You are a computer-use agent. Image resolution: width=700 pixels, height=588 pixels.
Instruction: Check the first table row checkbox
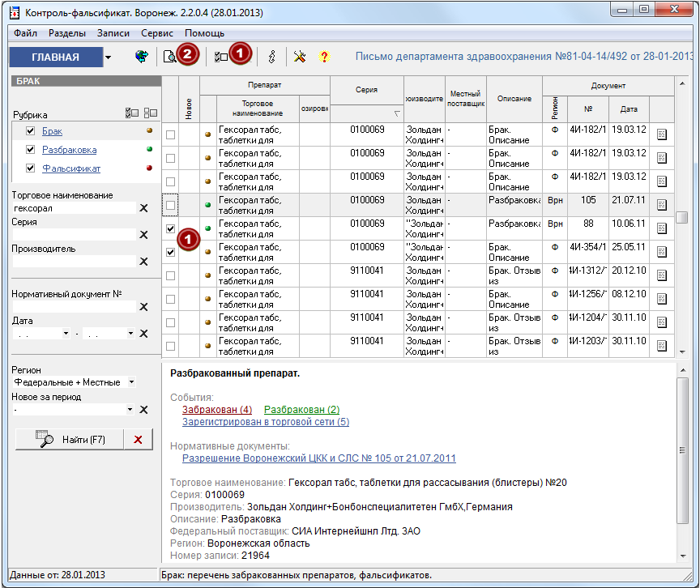pyautogui.click(x=170, y=134)
